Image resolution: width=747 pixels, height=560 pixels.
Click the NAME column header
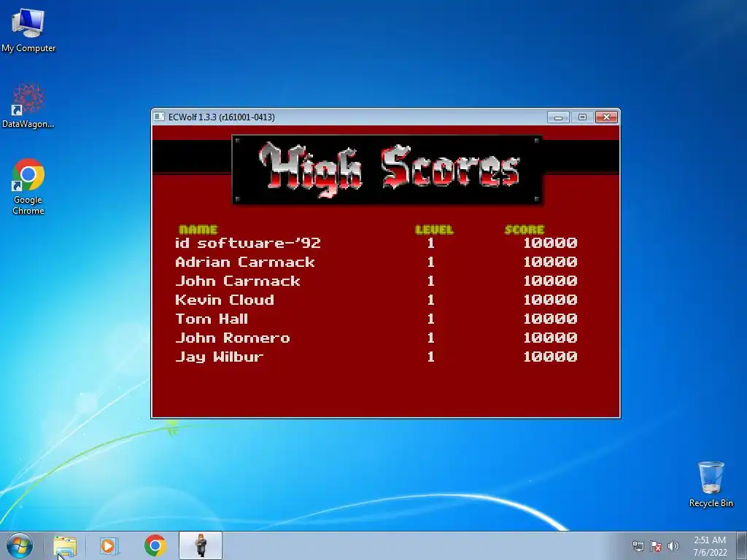coord(198,230)
